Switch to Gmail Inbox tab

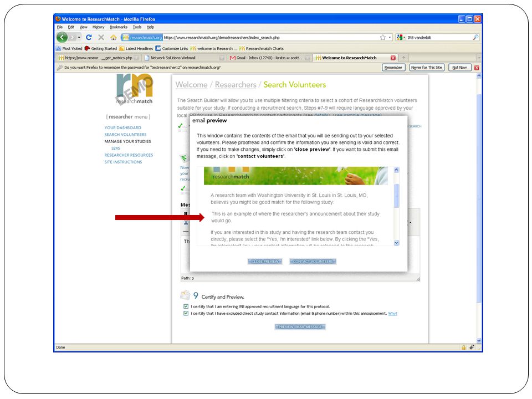[269, 58]
